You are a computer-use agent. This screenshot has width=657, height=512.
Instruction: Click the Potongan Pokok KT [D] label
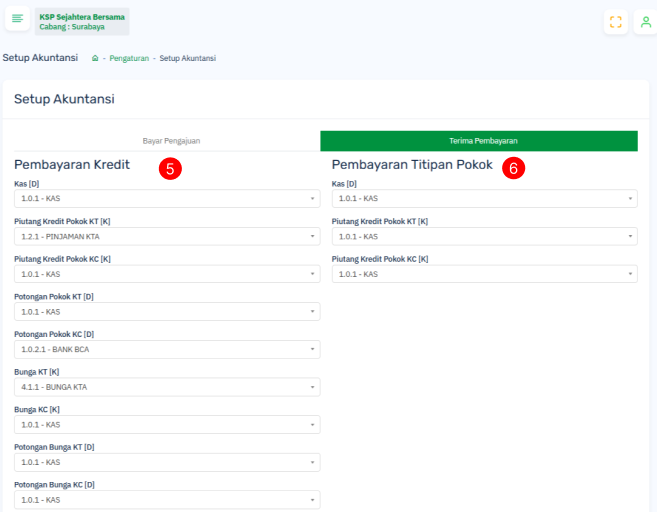54,297
